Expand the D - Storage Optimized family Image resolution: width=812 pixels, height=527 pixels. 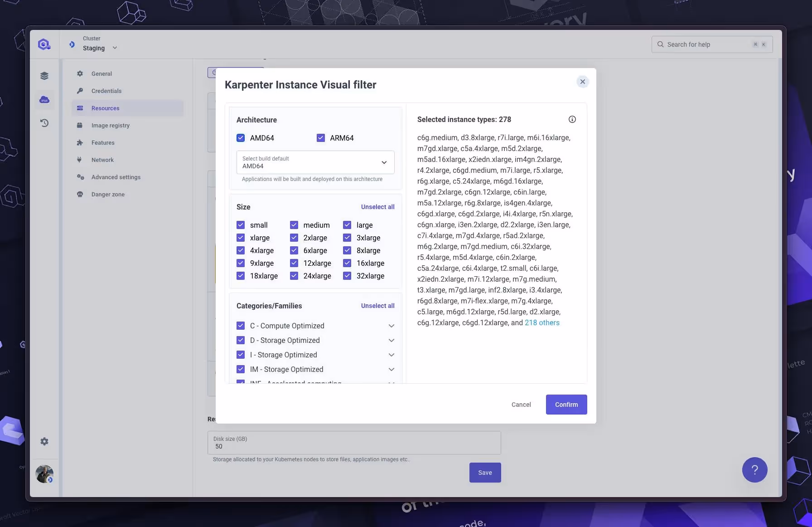(x=391, y=340)
